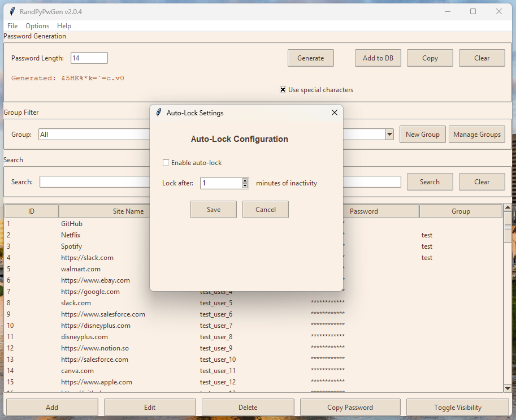
Task: Click username test_user_5
Action: [216, 303]
